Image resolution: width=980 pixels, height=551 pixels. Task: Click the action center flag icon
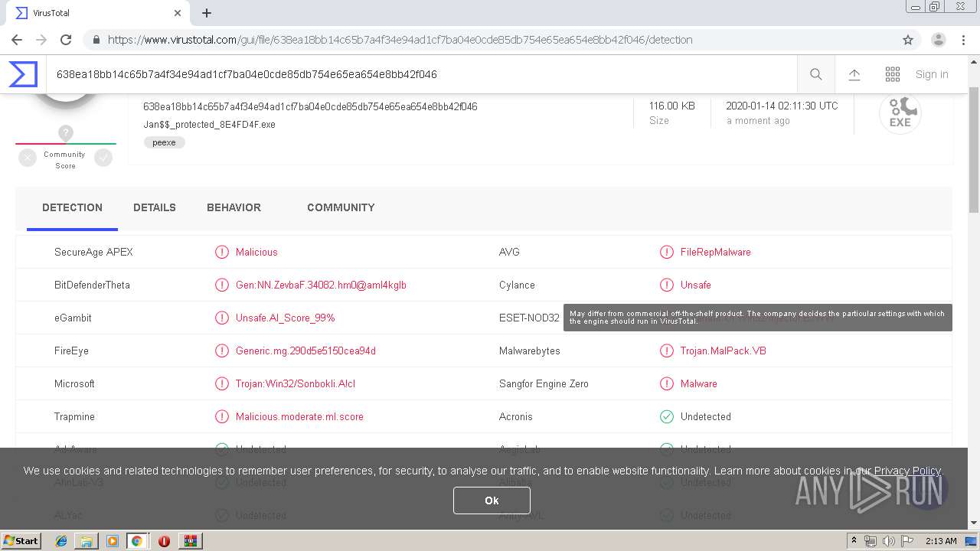[x=906, y=541]
